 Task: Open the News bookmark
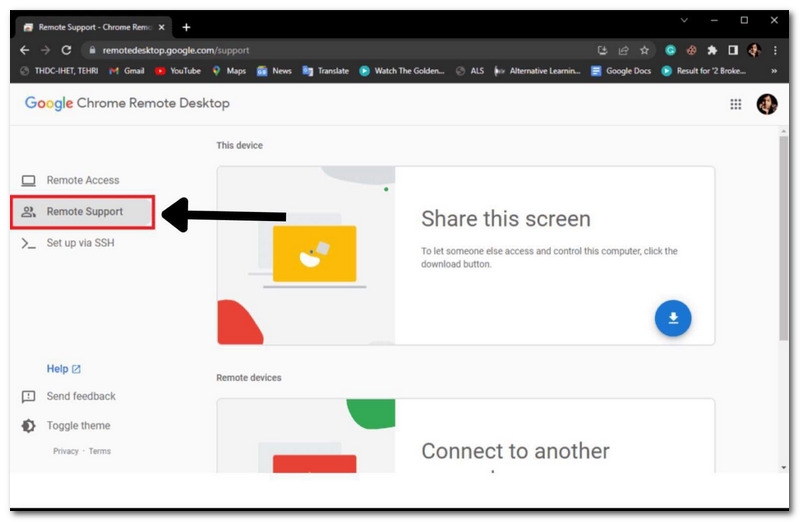point(274,71)
